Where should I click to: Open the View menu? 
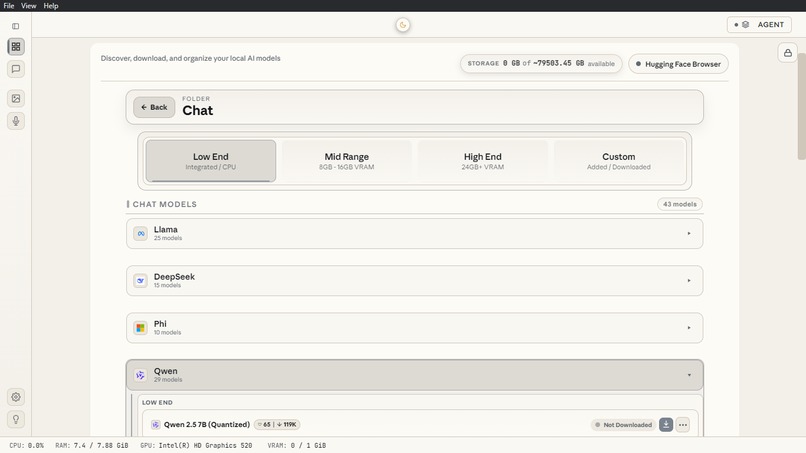click(29, 6)
